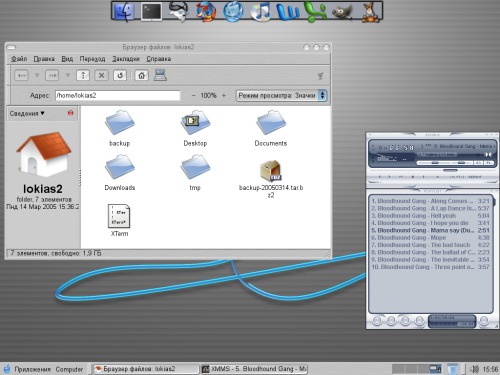This screenshot has width=500, height=375.
Task: Click the leftmost round button below playlist
Action: [377, 321]
